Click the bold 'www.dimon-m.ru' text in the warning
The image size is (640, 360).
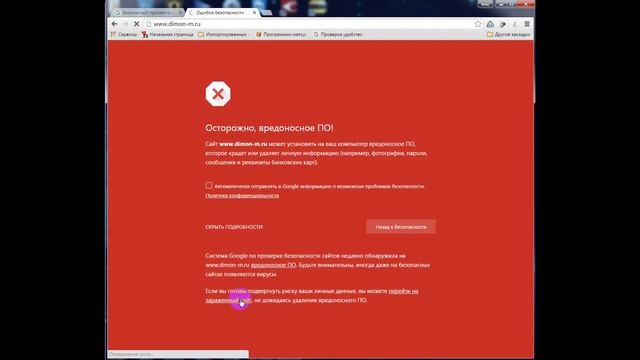coord(243,144)
